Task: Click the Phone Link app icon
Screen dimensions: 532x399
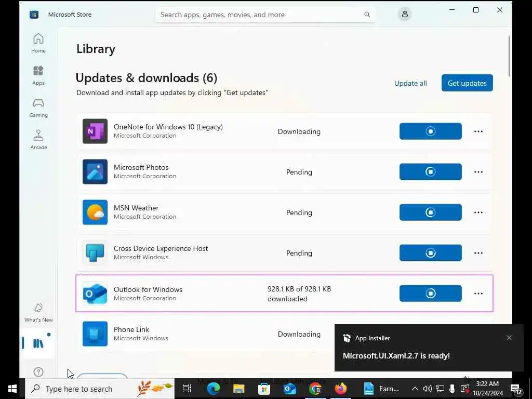Action: 95,334
